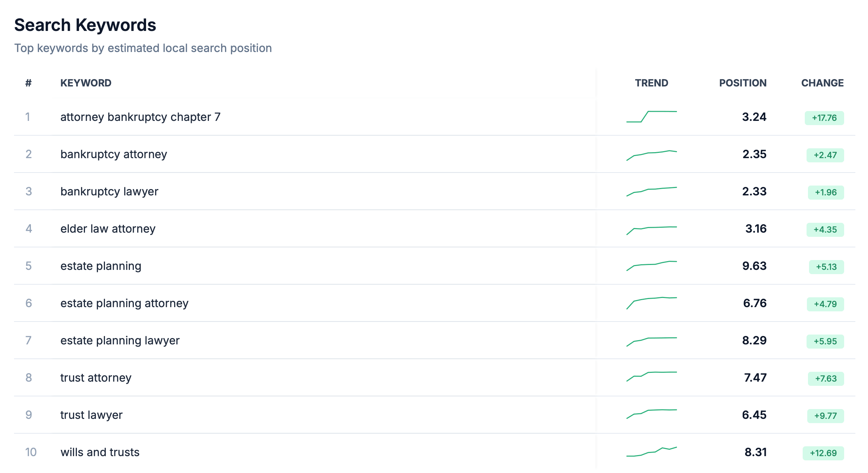Open trend sparkline for 'trust attorney'
Viewport: 868px width, 473px height.
coord(652,376)
